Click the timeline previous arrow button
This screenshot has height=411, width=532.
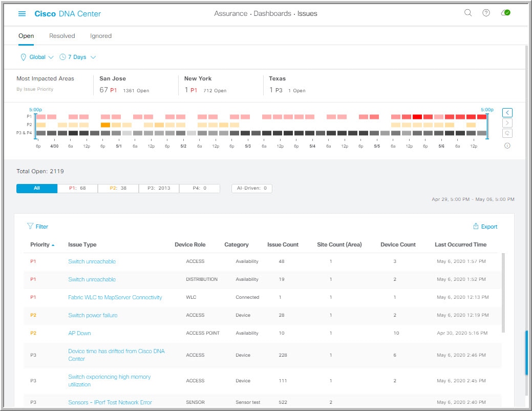click(507, 113)
